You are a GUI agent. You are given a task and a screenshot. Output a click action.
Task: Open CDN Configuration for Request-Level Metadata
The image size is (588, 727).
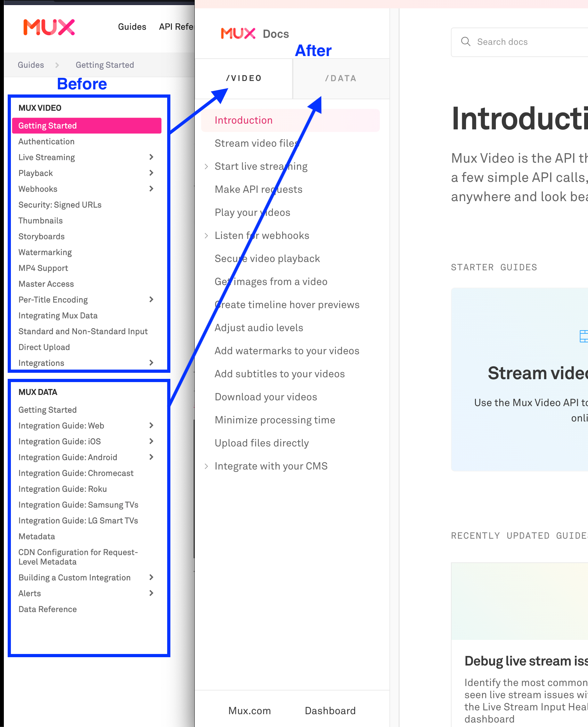point(78,557)
